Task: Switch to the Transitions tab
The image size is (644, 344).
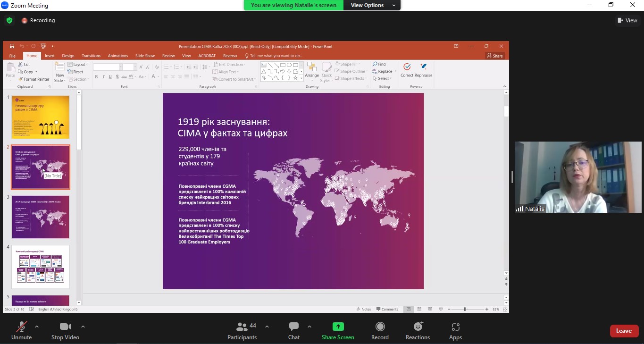Action: pos(91,56)
